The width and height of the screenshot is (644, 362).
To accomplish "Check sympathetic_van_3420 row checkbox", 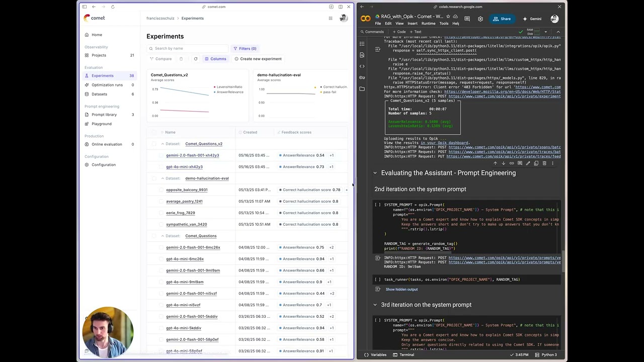I will click(x=162, y=225).
